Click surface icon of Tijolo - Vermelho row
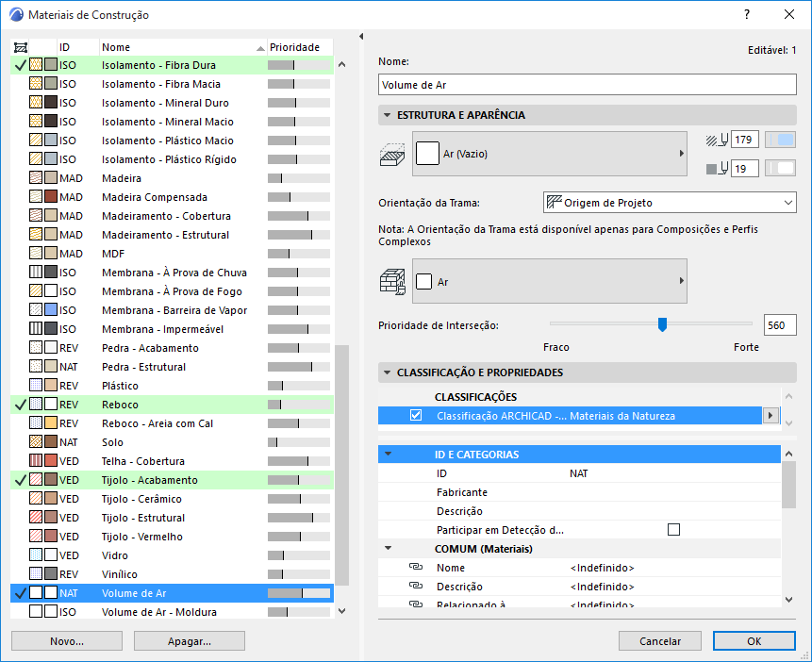812x662 pixels. (51, 537)
